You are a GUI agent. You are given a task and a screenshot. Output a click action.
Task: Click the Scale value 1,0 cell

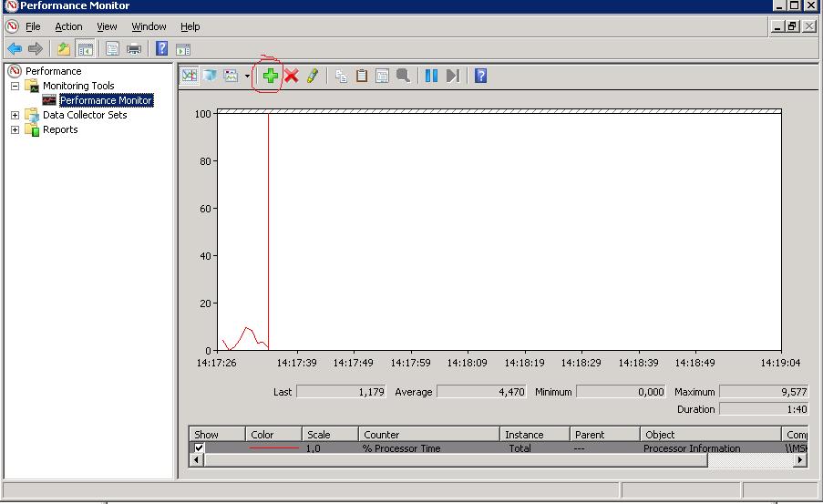point(314,448)
